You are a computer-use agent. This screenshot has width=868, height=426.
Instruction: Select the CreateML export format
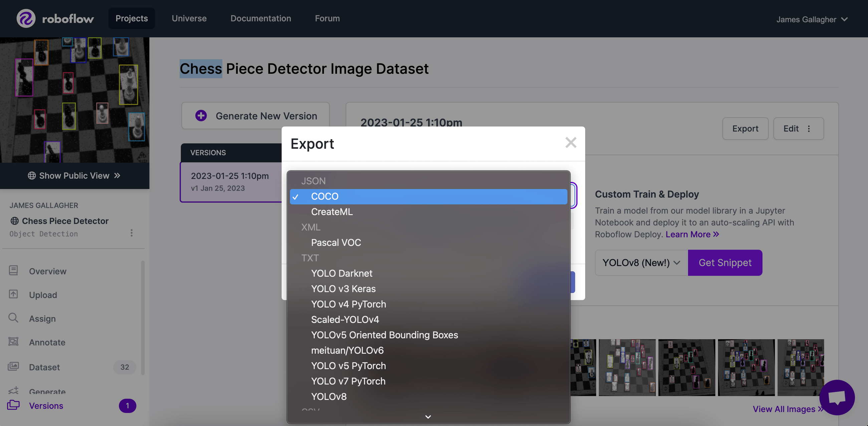coord(332,211)
